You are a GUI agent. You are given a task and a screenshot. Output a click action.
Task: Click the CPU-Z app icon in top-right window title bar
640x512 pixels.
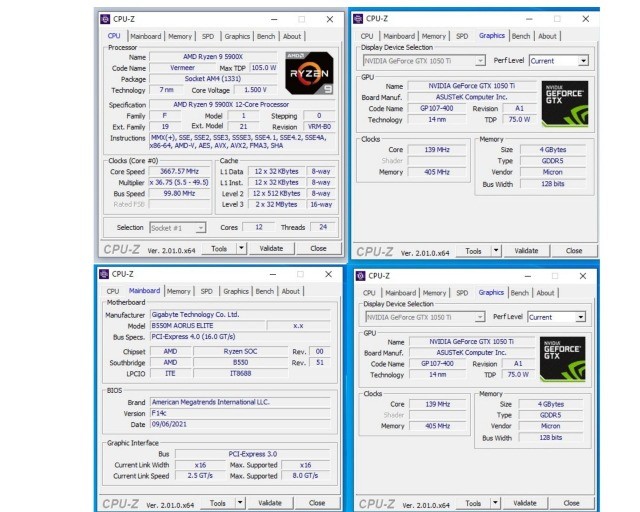pyautogui.click(x=358, y=19)
